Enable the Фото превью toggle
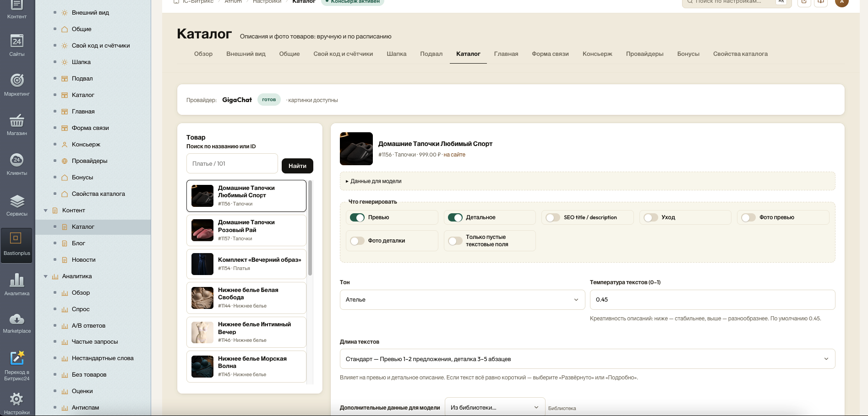Screen dimensions: 868x416 click(x=748, y=217)
